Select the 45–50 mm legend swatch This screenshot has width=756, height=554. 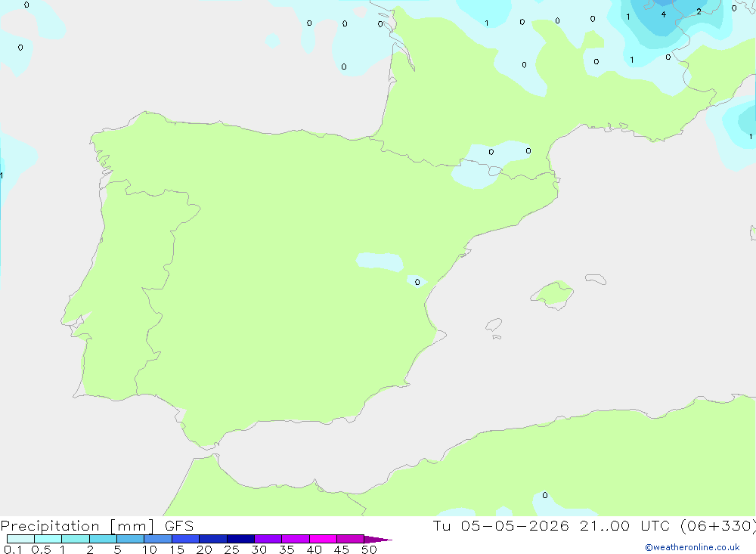(351, 539)
